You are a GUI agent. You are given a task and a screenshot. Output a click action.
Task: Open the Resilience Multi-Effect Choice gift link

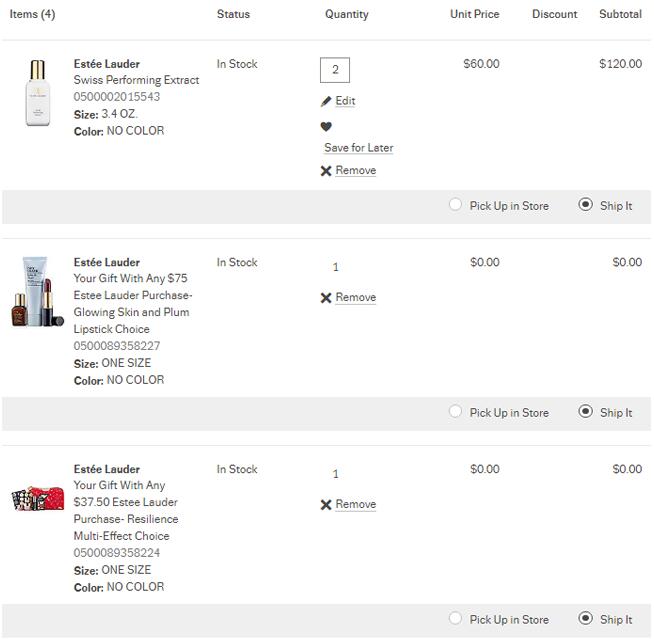pyautogui.click(x=126, y=511)
